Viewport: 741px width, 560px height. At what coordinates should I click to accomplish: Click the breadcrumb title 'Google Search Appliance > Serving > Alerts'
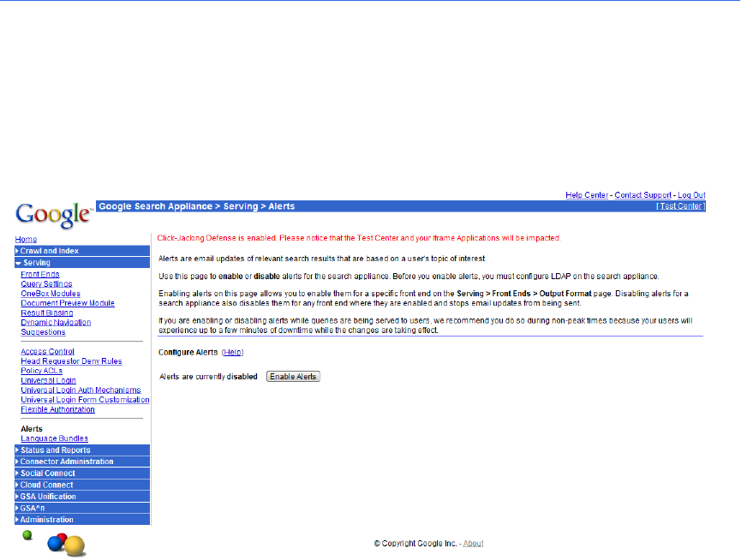click(196, 206)
